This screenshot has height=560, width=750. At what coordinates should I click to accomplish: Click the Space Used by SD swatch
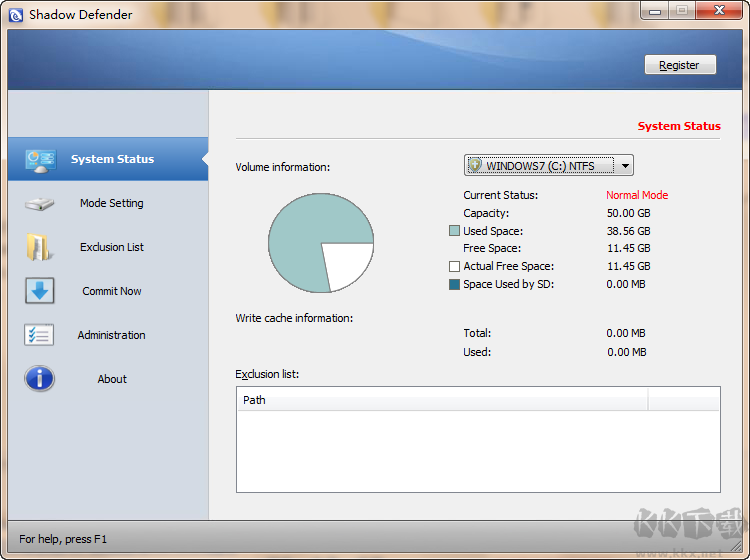[455, 285]
